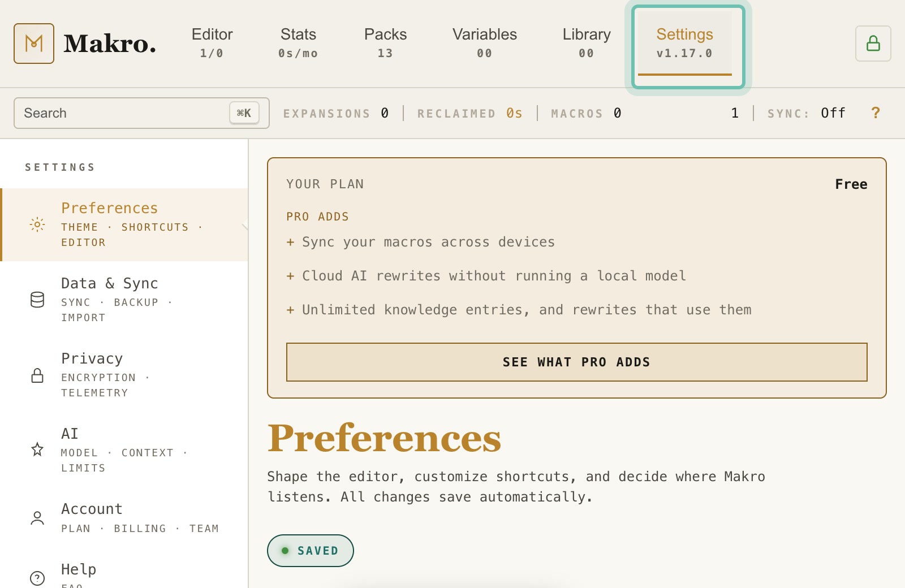Viewport: 905px width, 588px height.
Task: Click the Help circle question icon
Action: [37, 578]
